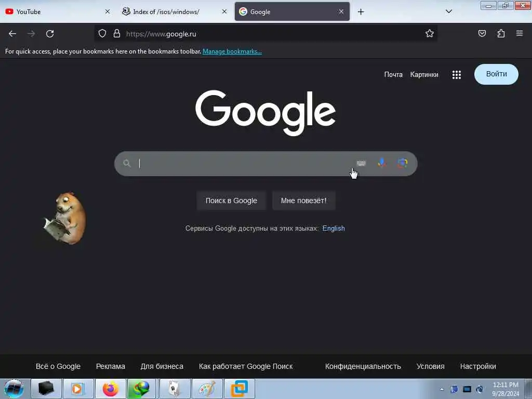
Task: Search by image with Lens icon
Action: coord(403,163)
